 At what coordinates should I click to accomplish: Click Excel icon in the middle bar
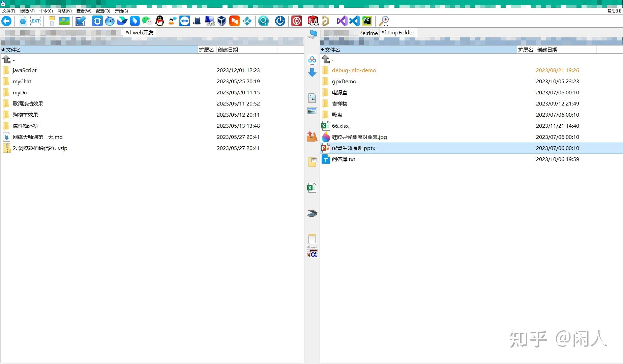pos(312,188)
